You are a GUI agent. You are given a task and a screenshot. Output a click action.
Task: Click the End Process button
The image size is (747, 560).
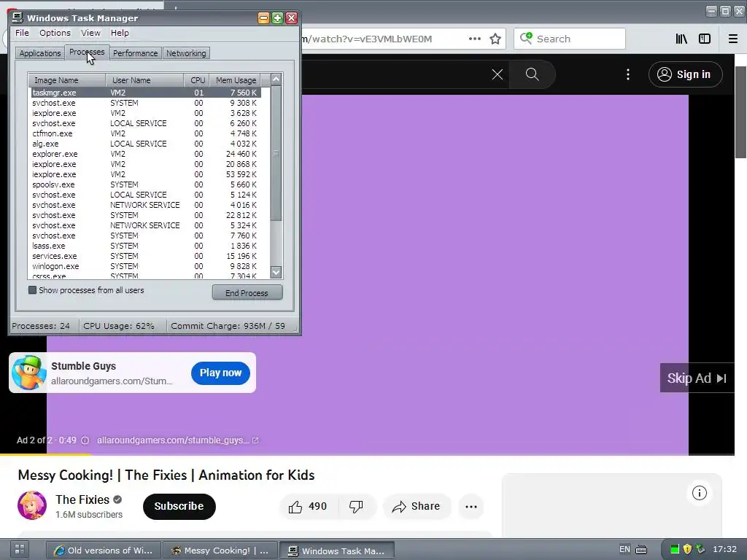pos(247,293)
